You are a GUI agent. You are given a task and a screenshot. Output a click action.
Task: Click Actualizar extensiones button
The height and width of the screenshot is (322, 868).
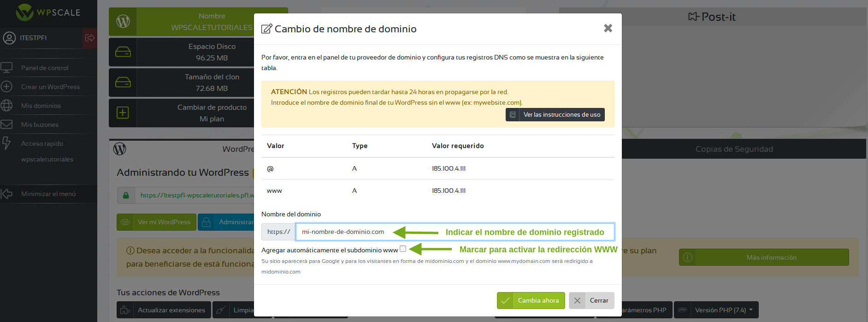tap(164, 310)
